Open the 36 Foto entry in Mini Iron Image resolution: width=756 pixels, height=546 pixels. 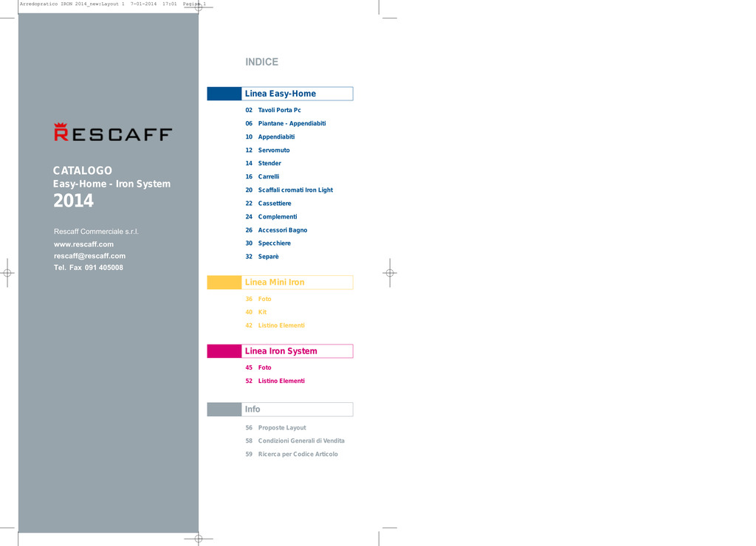258,300
